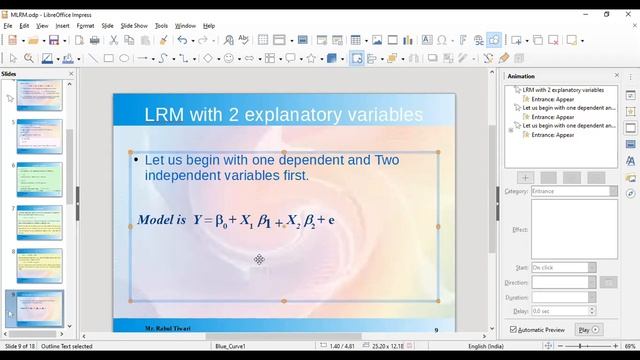Click the Insert Hyperlink icon
Screen dimensions: 640x360
[x=479, y=40]
